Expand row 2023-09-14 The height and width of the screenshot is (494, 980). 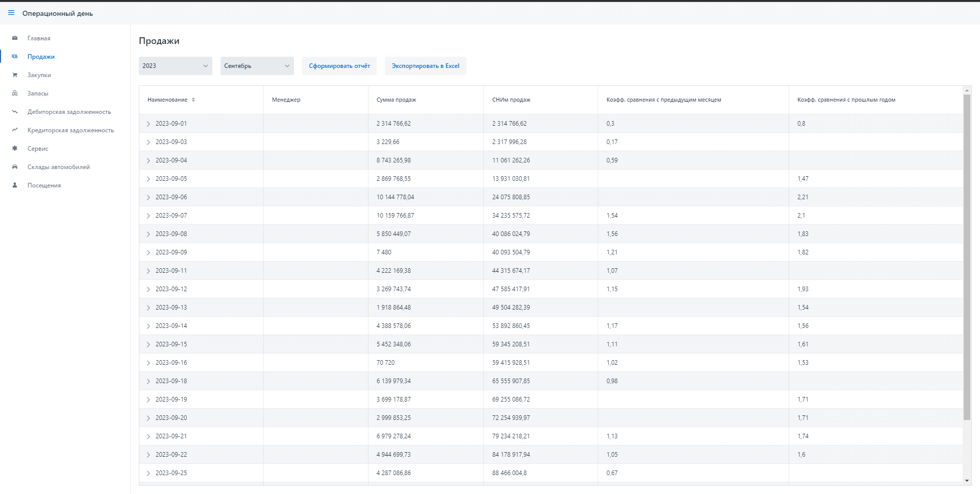(x=149, y=326)
